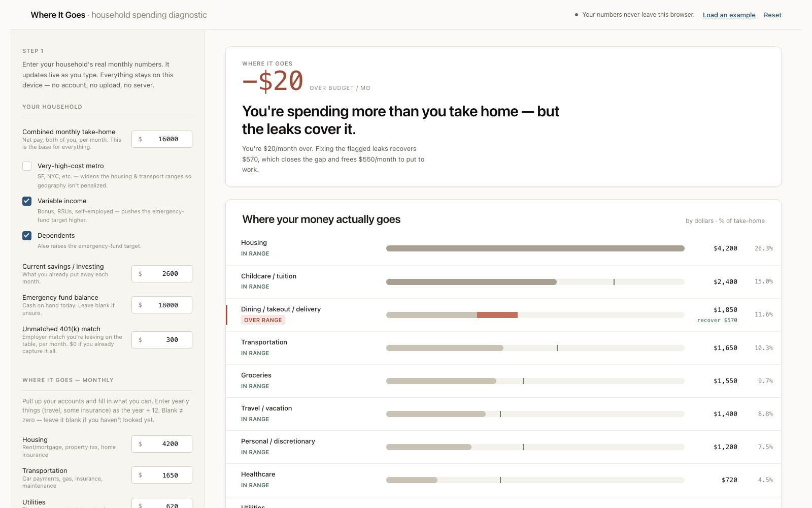Enable the Very-high-cost metro checkbox
Screen dimensions: 812x508
[x=27, y=166]
